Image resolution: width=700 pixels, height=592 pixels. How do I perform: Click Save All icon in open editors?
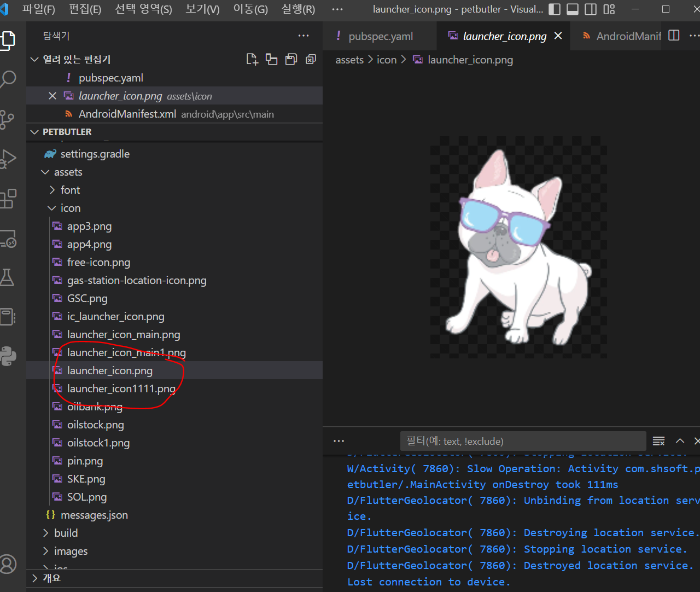coord(291,59)
